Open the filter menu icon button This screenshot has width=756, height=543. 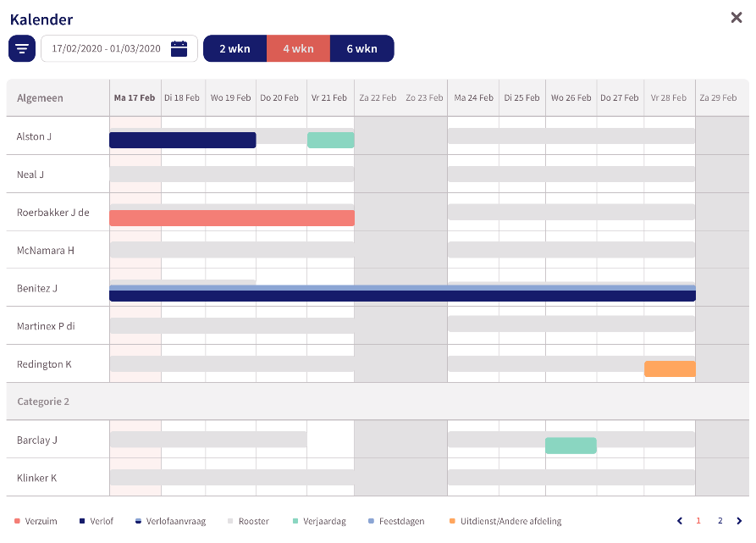coord(22,48)
